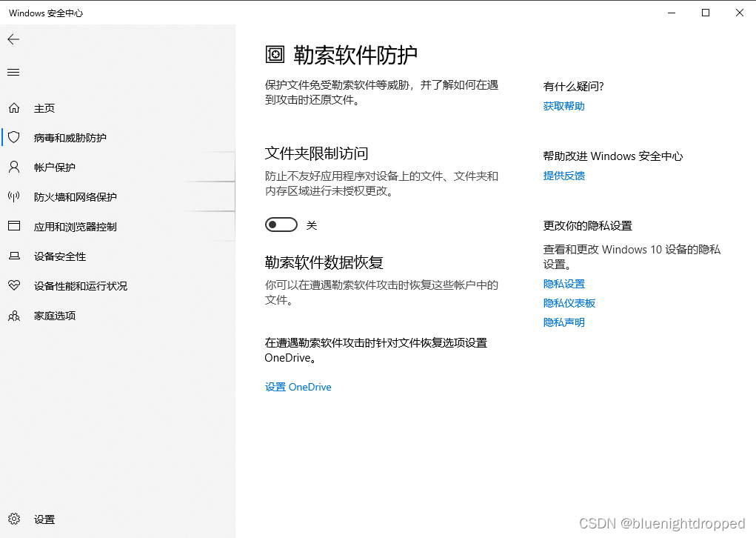Go back with the left arrow icon
Viewport: 756px width, 538px height.
pos(13,39)
